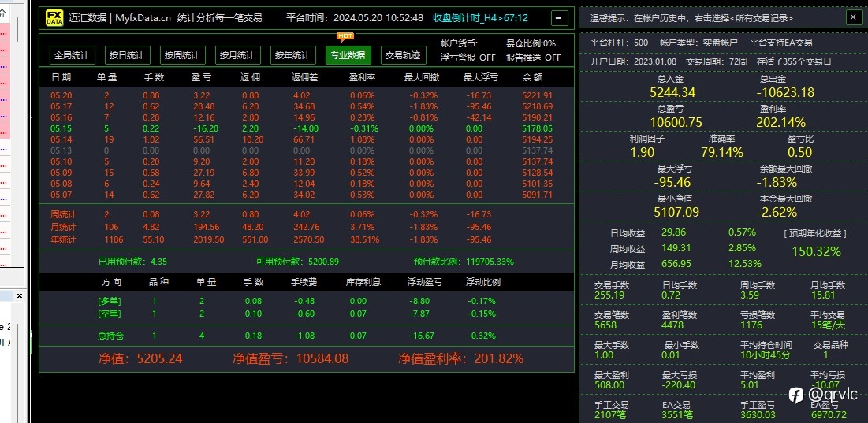Select the 总持仓 total row
The height and width of the screenshot is (423, 868).
(x=306, y=336)
